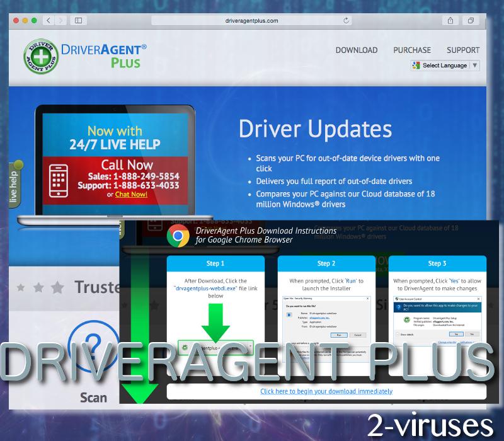504x441 pixels.
Task: Click the Step 2 header
Action: pos(326,263)
